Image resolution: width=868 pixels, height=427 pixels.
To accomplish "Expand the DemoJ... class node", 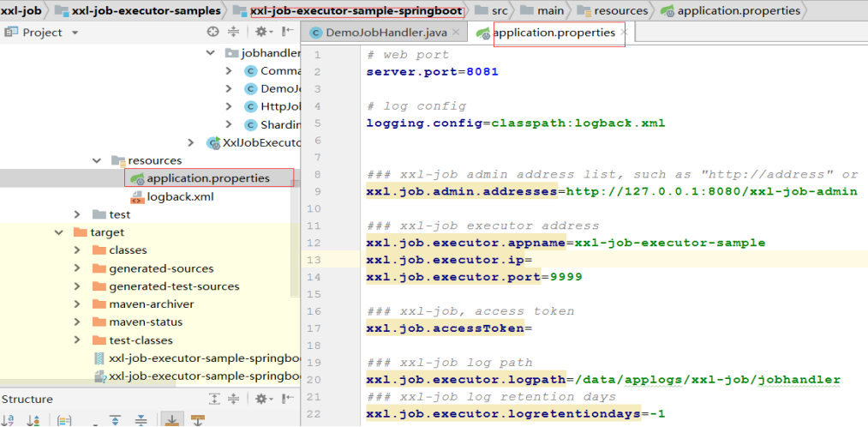I will click(x=229, y=88).
